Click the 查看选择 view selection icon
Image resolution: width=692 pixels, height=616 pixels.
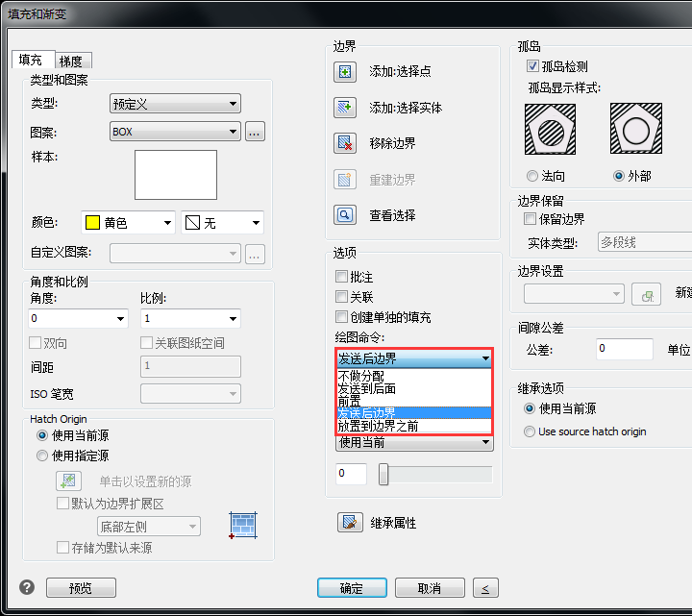pos(345,215)
